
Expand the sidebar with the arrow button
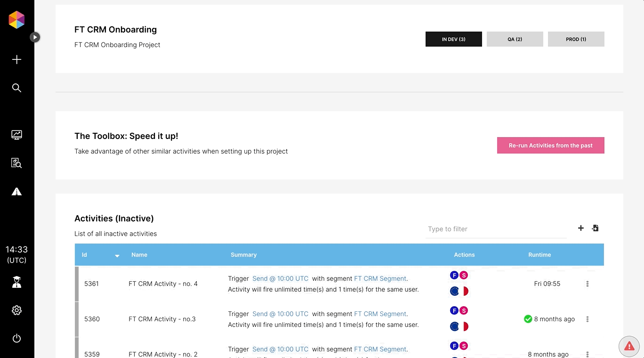click(x=35, y=37)
